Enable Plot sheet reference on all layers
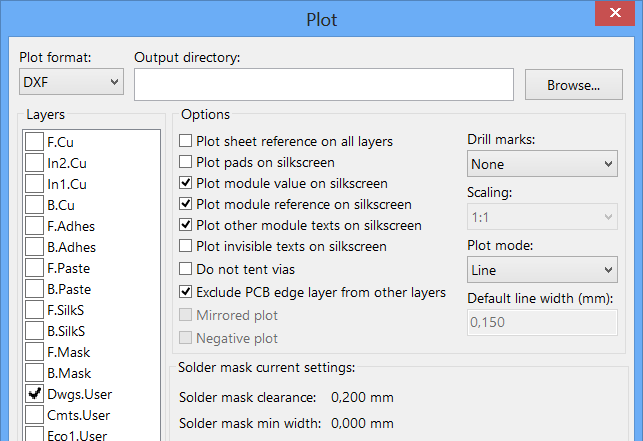This screenshot has height=441, width=643. [186, 141]
